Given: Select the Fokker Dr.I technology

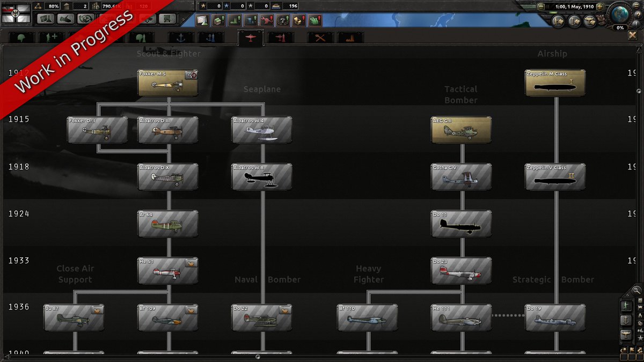Looking at the screenshot, I should (98, 130).
